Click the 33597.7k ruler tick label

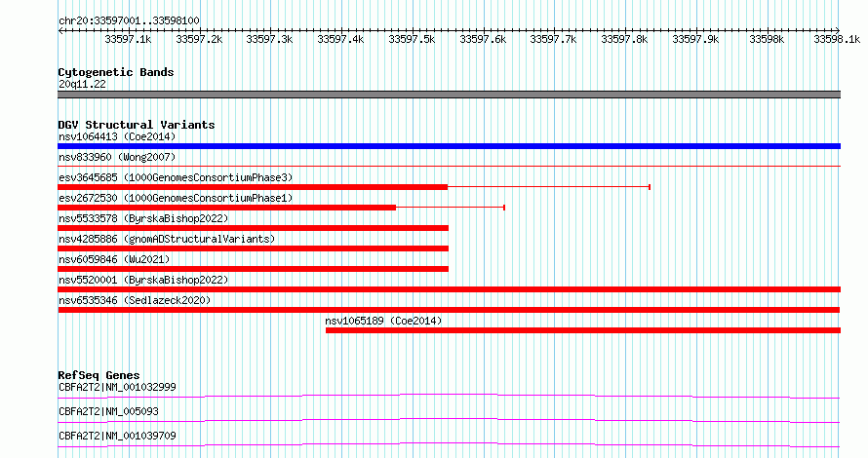pyautogui.click(x=553, y=39)
